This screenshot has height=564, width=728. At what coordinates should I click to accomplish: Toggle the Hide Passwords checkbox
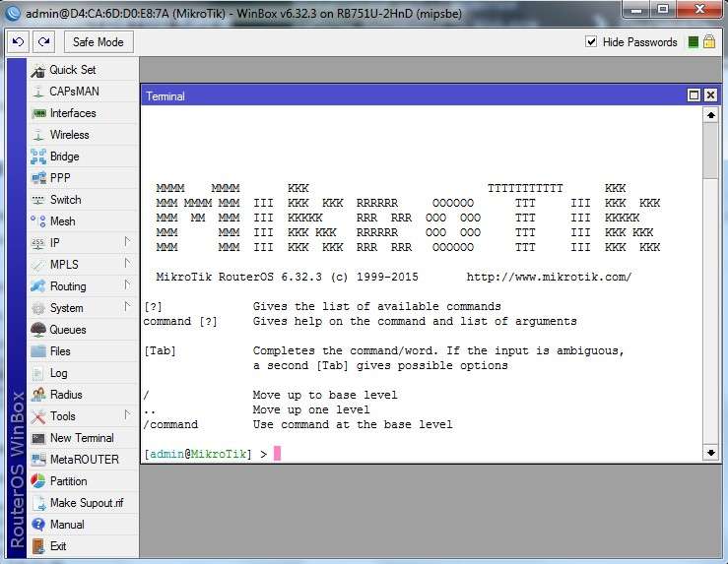(591, 41)
